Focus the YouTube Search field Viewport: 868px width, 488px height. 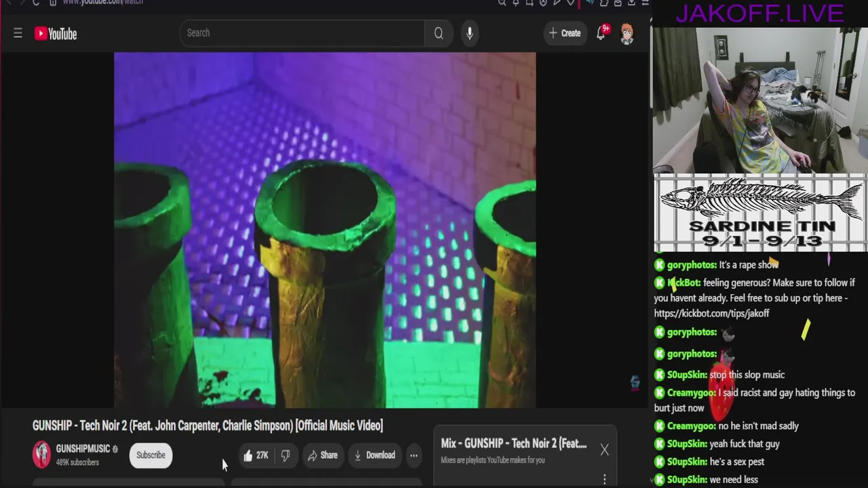click(302, 33)
